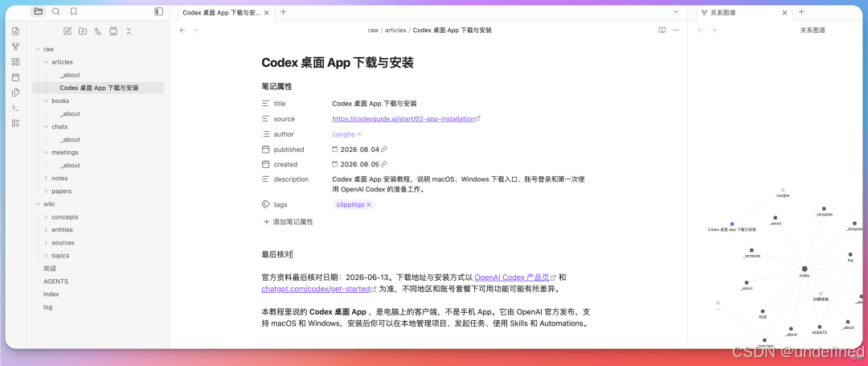
Task: Go back in the 关系图谱 pane
Action: (x=700, y=31)
